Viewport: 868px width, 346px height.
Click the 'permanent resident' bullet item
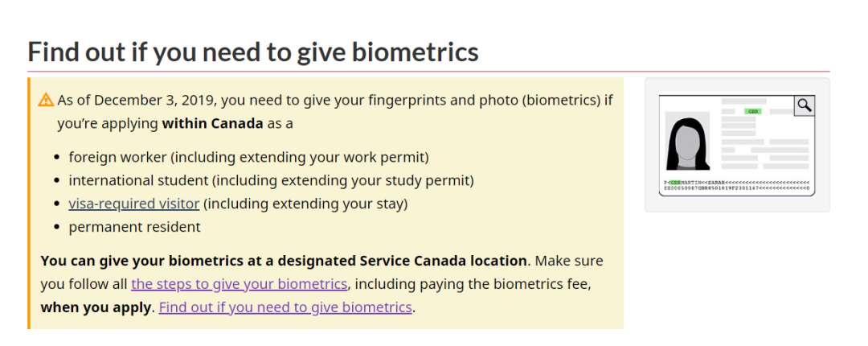[134, 227]
